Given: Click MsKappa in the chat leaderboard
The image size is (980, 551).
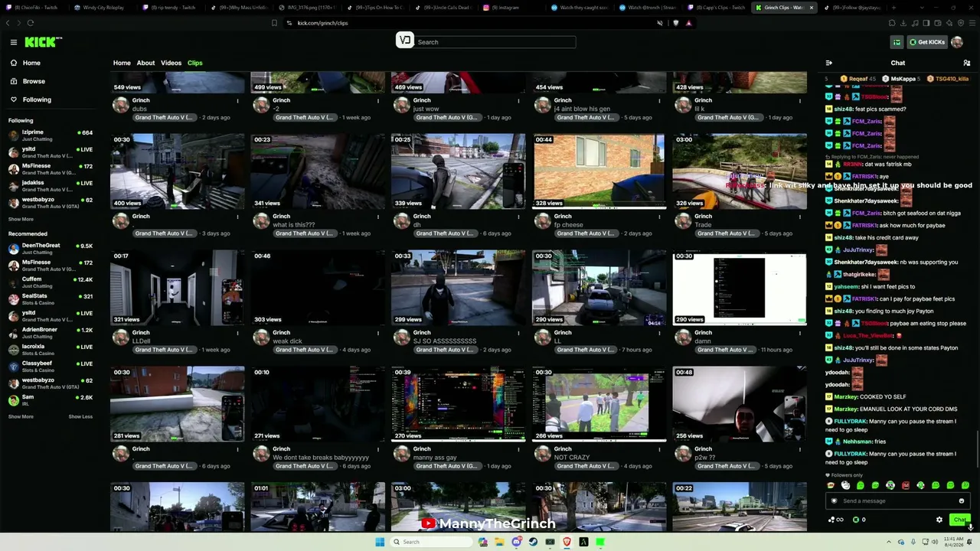Looking at the screenshot, I should (x=900, y=79).
